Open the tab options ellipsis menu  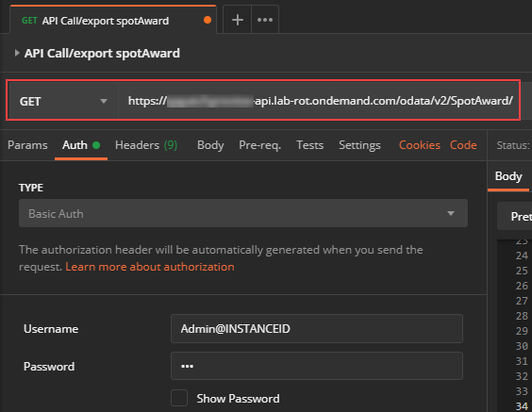pos(265,20)
